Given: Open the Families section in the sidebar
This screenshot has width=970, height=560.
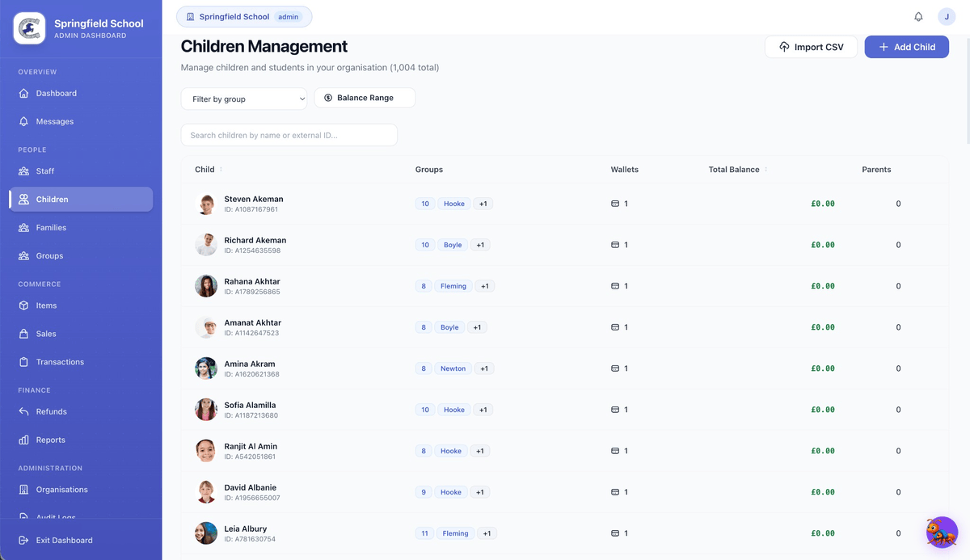Looking at the screenshot, I should click(53, 227).
